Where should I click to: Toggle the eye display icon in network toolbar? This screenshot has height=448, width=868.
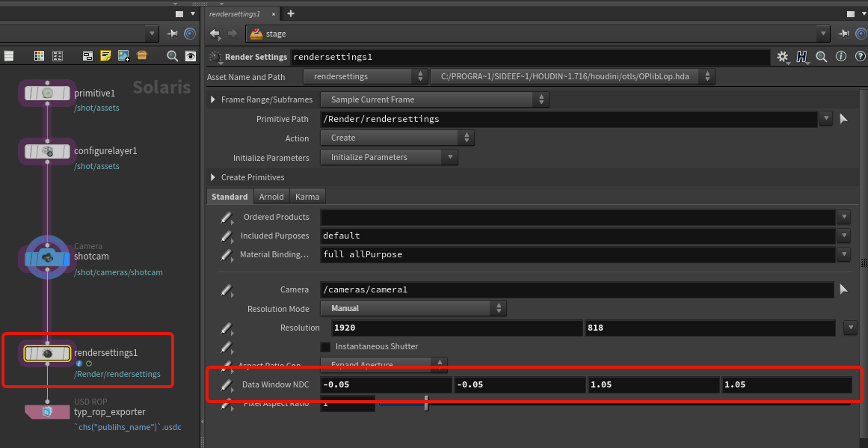pos(191,56)
